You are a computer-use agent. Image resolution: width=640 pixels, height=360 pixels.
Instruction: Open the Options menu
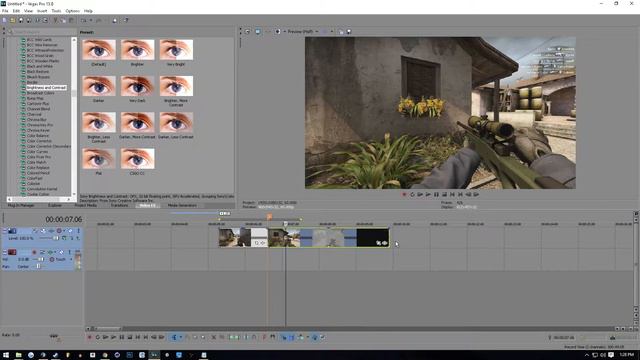73,11
